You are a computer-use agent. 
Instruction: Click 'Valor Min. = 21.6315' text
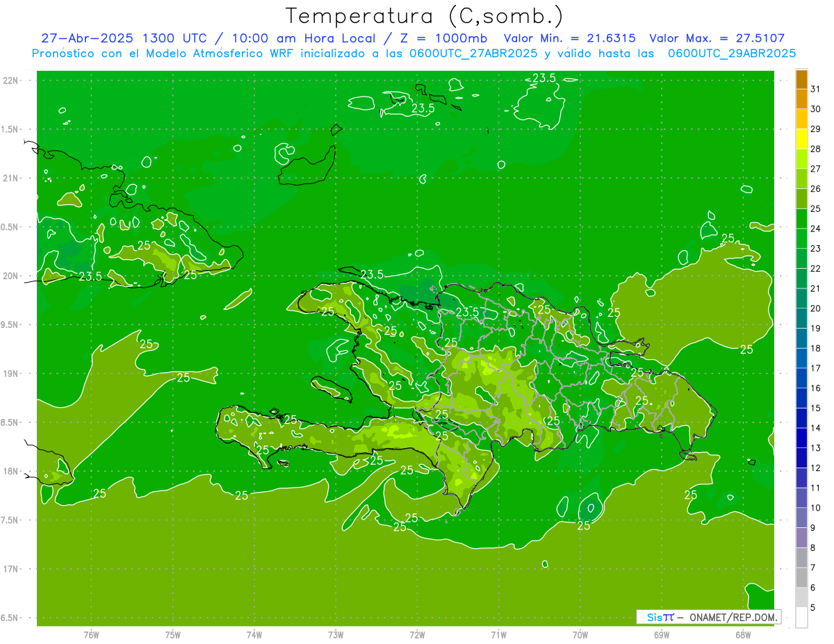pos(570,38)
